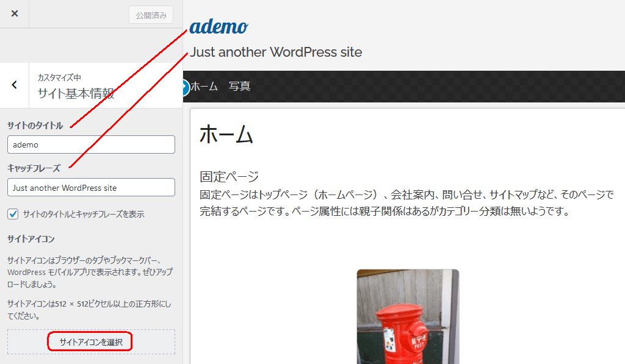Image resolution: width=625 pixels, height=364 pixels.
Task: Select the ホーム menu item in preview
Action: point(204,86)
